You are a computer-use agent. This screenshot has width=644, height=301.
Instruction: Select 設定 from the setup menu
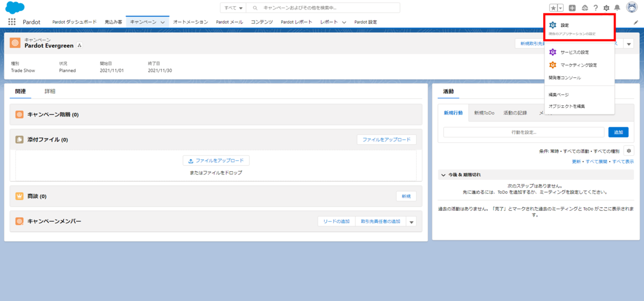[579, 28]
